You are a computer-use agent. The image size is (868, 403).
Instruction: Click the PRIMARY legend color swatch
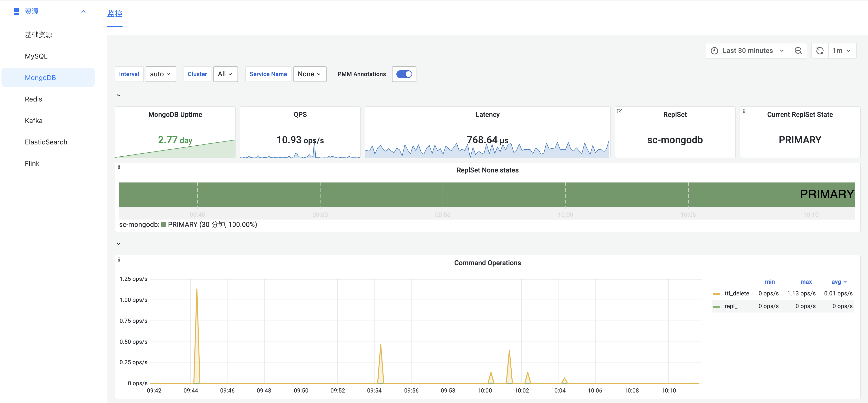164,225
